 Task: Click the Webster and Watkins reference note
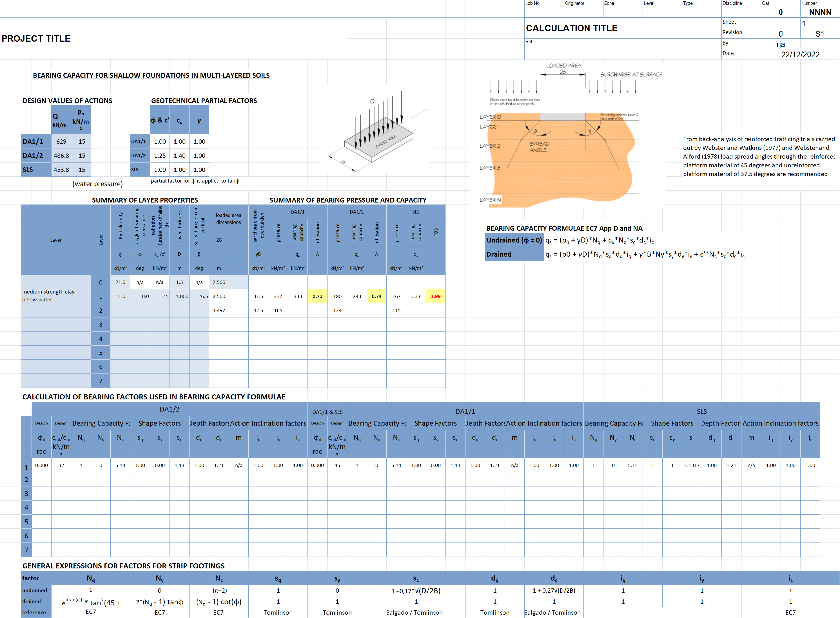759,156
